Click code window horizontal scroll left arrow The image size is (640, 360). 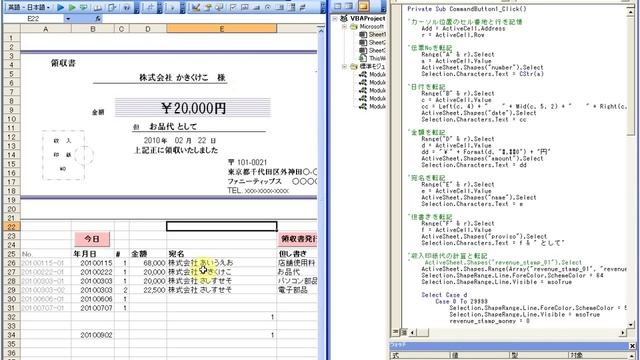point(412,333)
